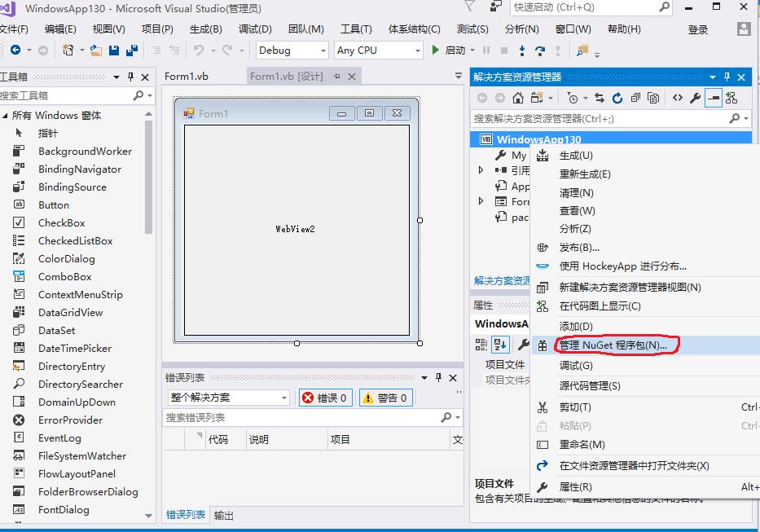The width and height of the screenshot is (760, 532).
Task: Click Solution Explorer sync active document icon
Action: point(600,99)
